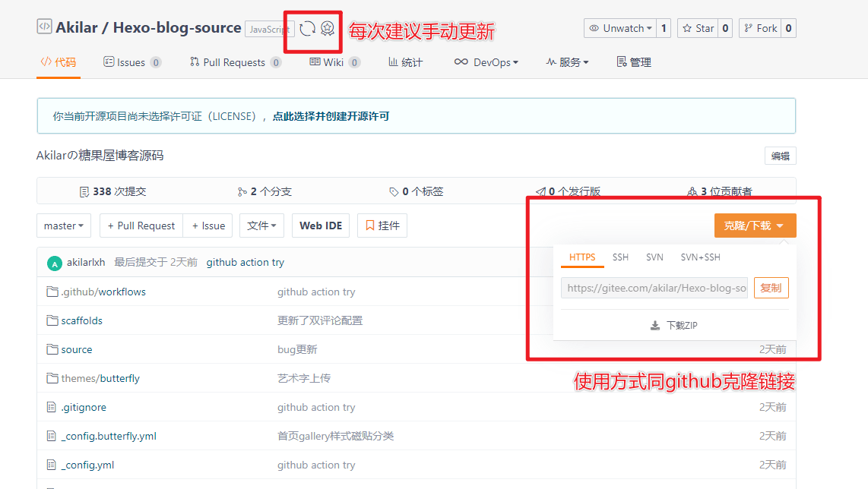Open the Web IDE

(x=321, y=226)
